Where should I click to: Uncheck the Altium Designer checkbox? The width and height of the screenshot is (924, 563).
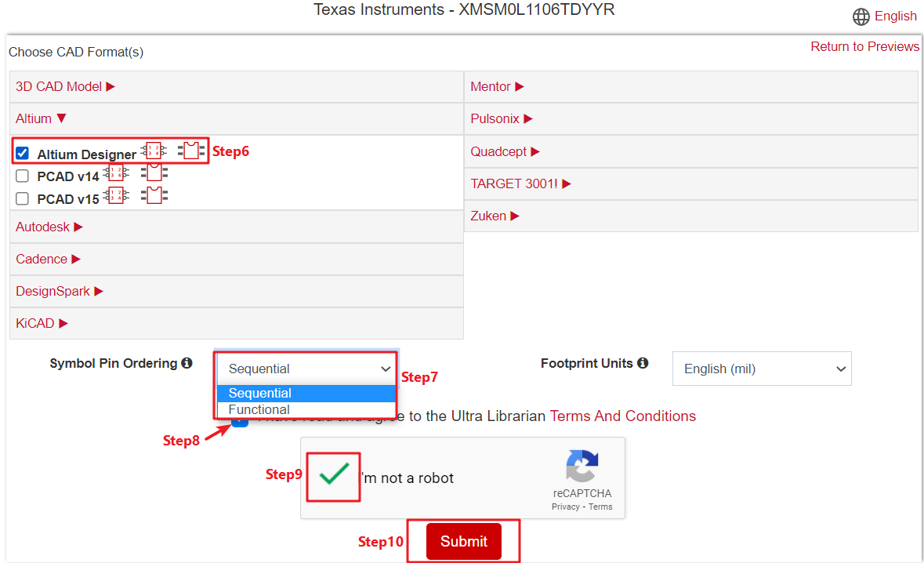(x=23, y=153)
